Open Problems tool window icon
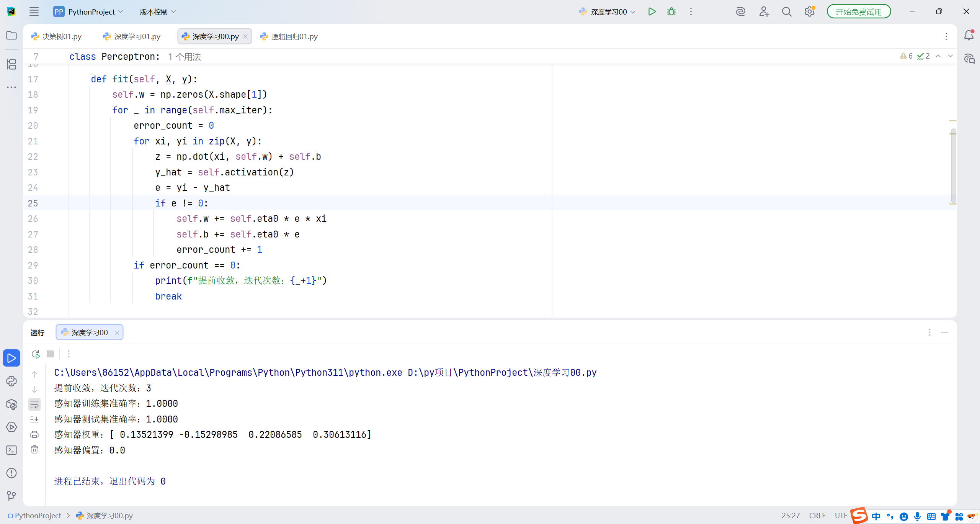The height and width of the screenshot is (524, 980). tap(11, 473)
